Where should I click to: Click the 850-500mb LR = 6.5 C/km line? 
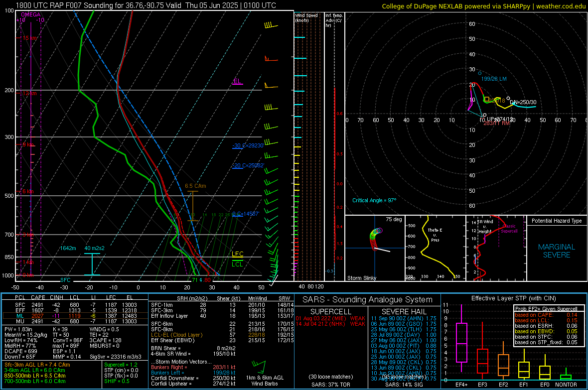pos(35,376)
